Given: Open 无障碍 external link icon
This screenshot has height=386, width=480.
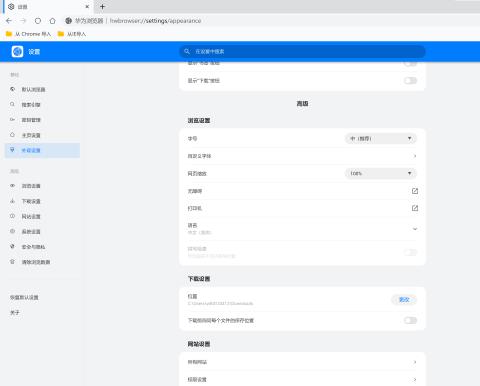Looking at the screenshot, I should (415, 191).
